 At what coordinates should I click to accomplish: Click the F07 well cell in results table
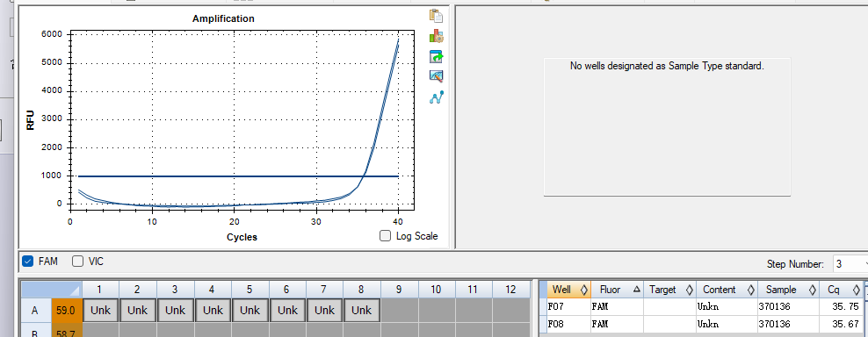pyautogui.click(x=569, y=306)
